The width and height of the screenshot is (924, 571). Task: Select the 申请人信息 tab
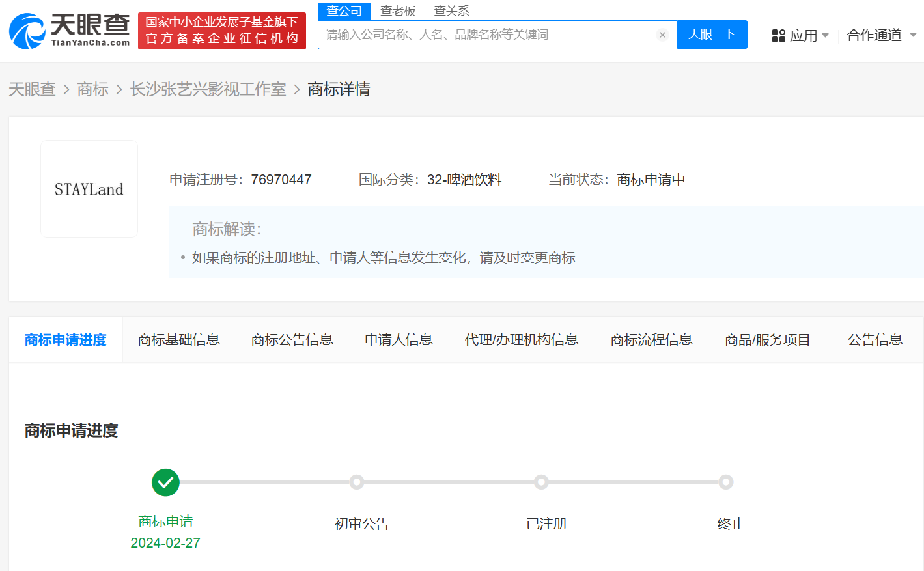click(x=399, y=340)
